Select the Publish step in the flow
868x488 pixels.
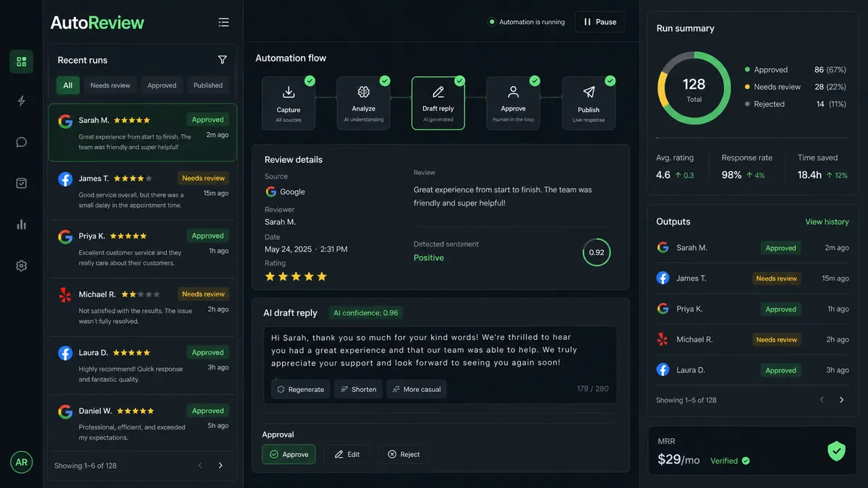tap(589, 103)
